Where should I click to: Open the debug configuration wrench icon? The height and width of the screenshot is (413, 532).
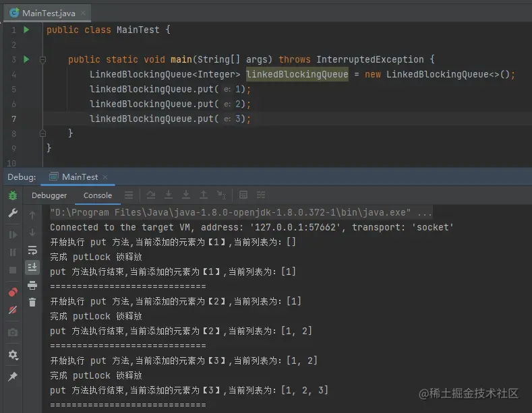(13, 213)
